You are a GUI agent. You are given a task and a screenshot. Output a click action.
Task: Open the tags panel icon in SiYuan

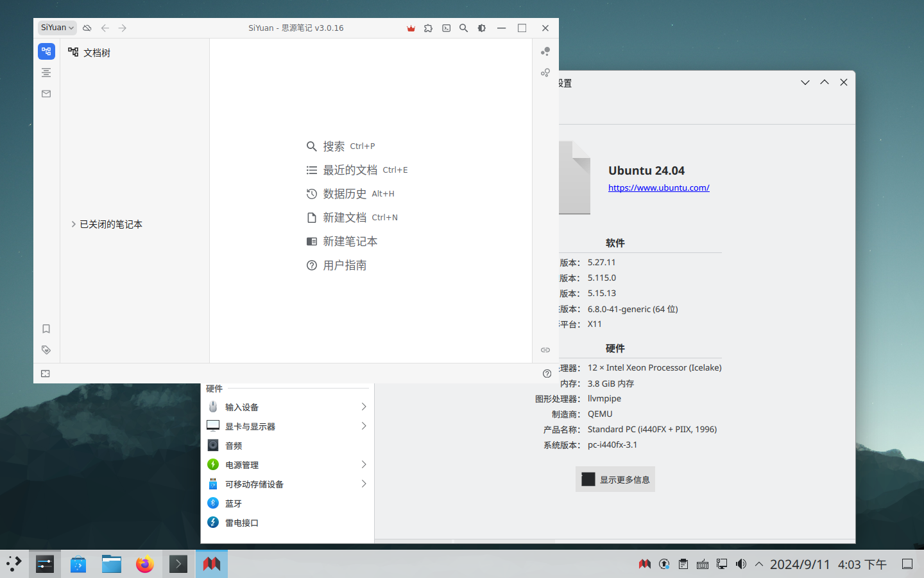click(x=46, y=350)
